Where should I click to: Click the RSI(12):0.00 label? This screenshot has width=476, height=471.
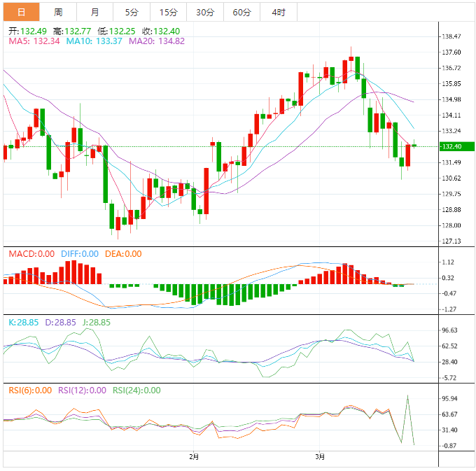pyautogui.click(x=83, y=391)
